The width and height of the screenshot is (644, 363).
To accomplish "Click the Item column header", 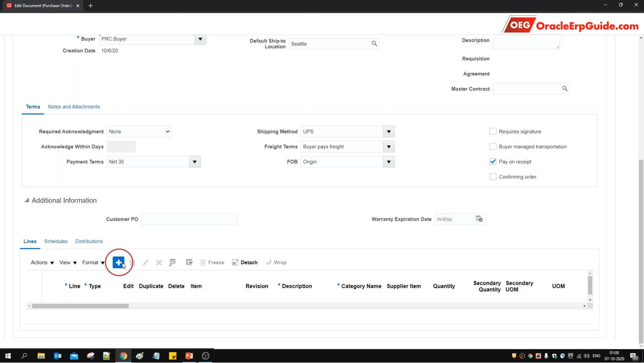I will click(x=196, y=286).
